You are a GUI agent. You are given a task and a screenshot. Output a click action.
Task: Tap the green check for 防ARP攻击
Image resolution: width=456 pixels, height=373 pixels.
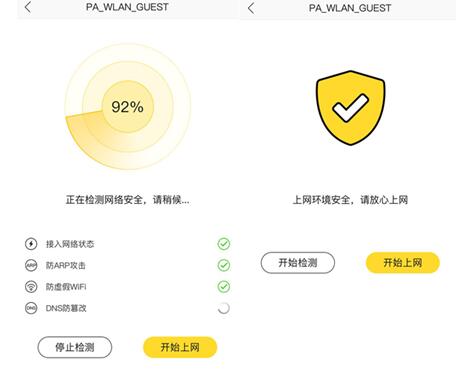pyautogui.click(x=224, y=265)
